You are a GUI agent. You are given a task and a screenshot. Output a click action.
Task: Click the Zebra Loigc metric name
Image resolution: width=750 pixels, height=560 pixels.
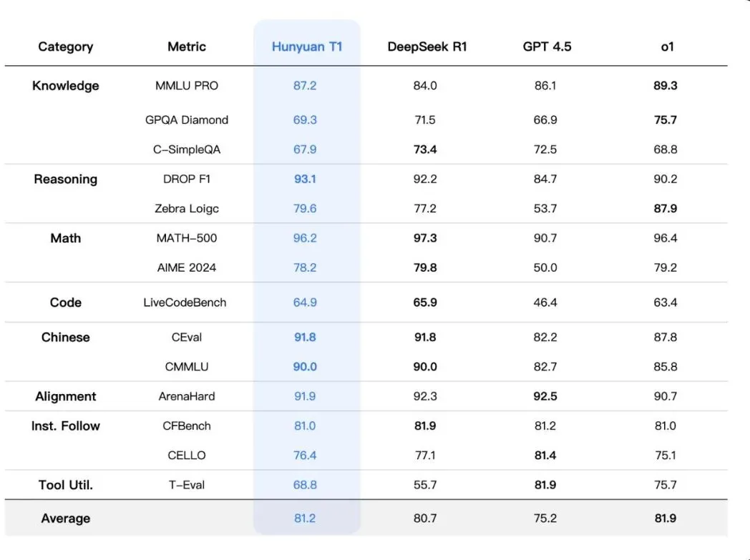[187, 209]
